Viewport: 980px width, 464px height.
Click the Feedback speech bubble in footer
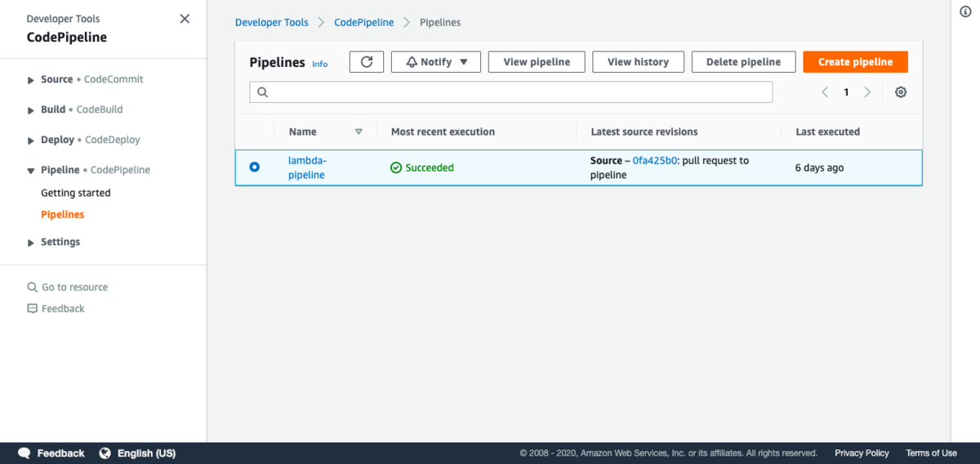24,453
